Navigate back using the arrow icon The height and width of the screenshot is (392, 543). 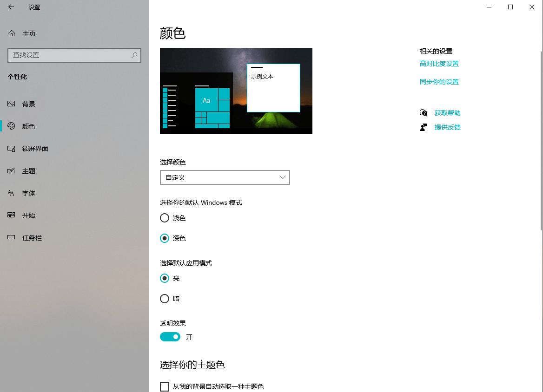point(11,7)
